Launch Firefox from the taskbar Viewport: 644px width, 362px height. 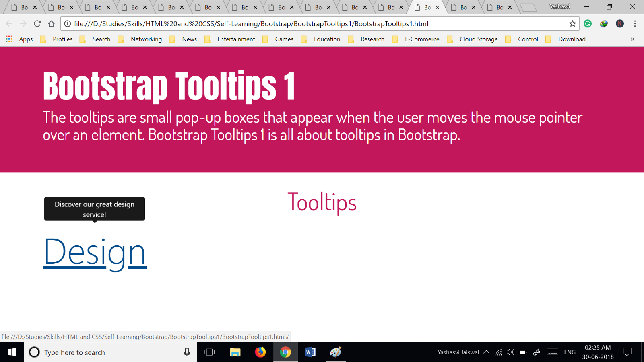click(x=260, y=352)
